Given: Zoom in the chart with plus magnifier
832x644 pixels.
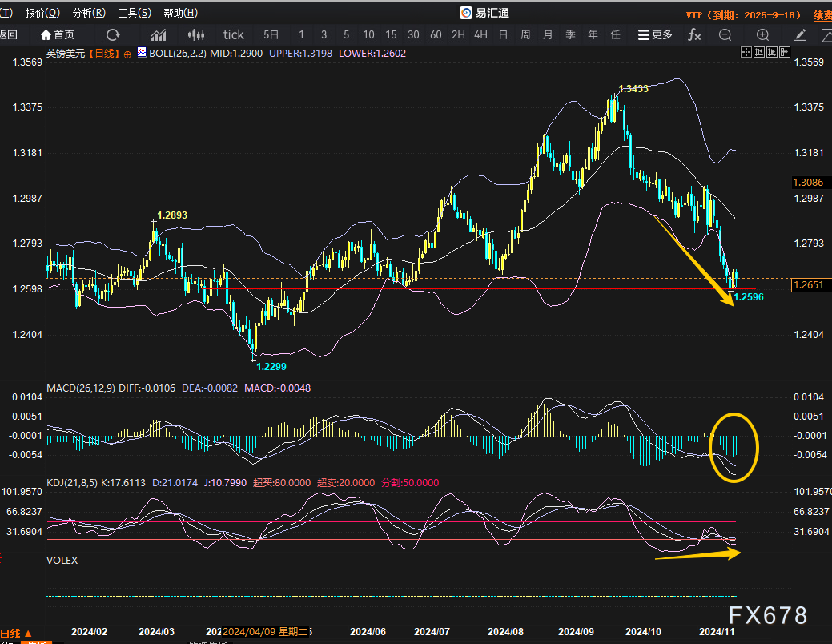Looking at the screenshot, I should click(762, 34).
